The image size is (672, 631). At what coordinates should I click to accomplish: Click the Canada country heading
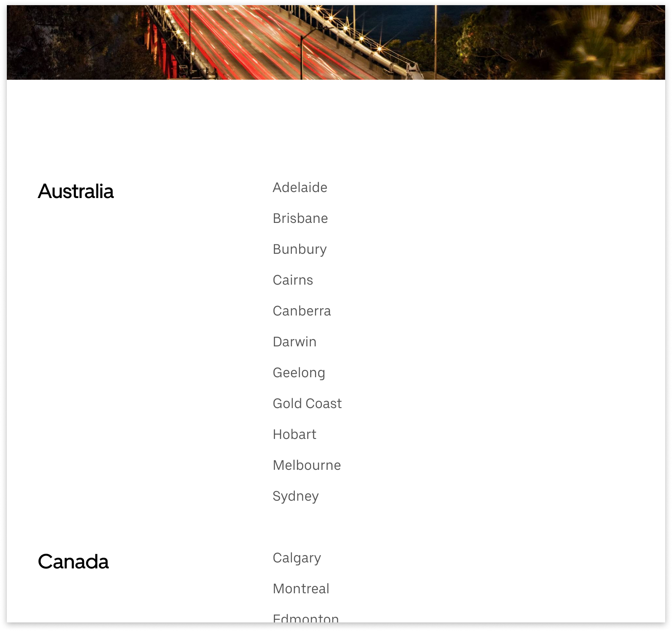(73, 562)
